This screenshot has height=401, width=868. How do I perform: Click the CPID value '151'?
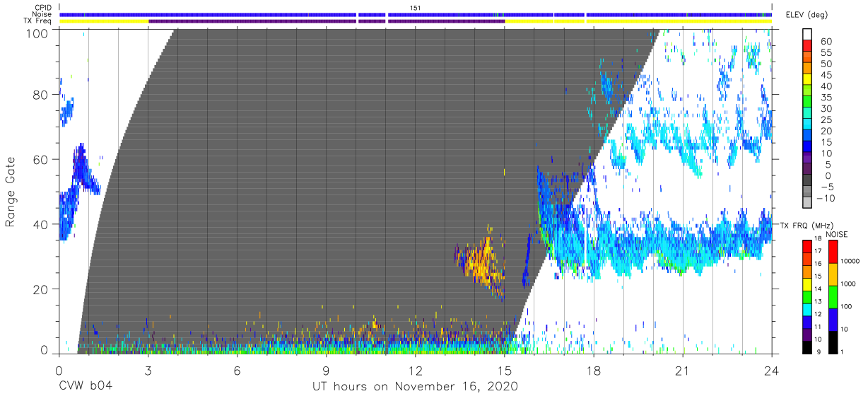[415, 8]
